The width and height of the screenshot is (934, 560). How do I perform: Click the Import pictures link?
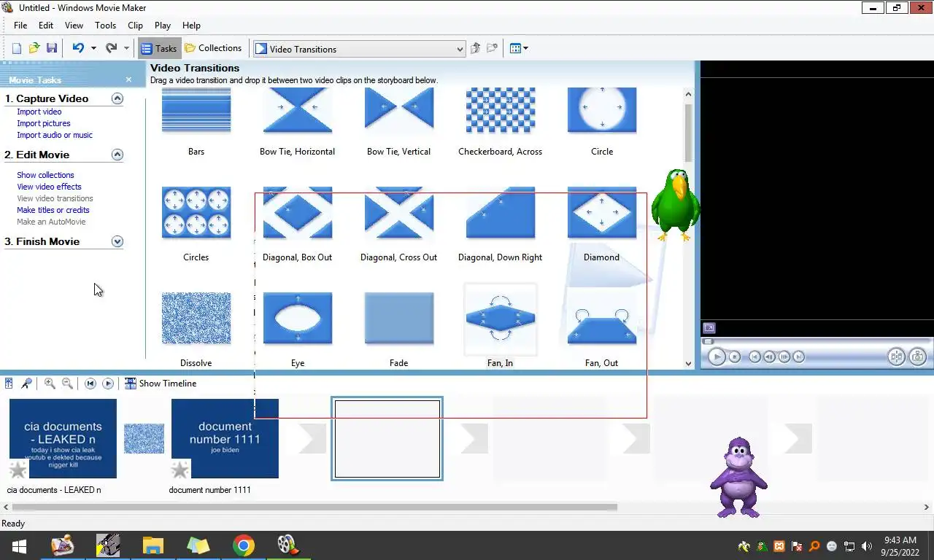pos(44,123)
